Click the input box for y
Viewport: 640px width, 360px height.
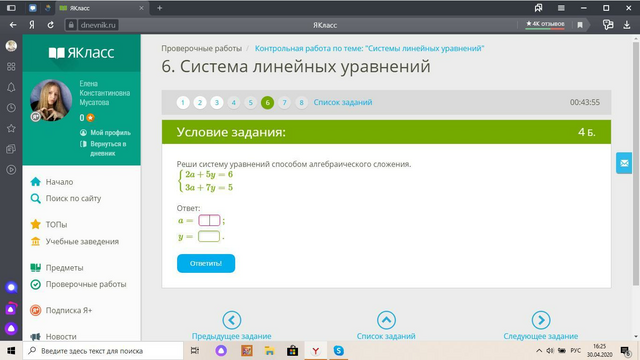coord(209,236)
